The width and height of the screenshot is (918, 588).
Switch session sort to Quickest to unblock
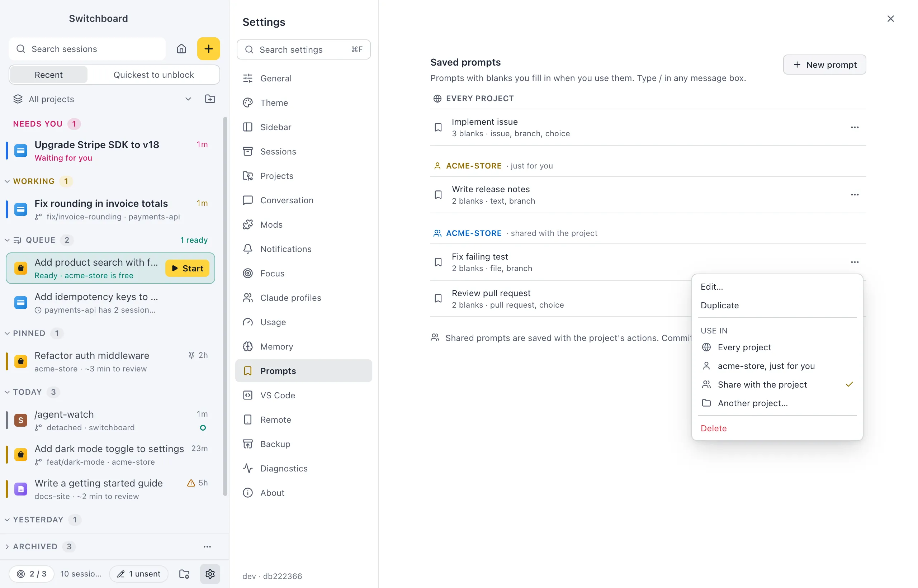pos(153,75)
